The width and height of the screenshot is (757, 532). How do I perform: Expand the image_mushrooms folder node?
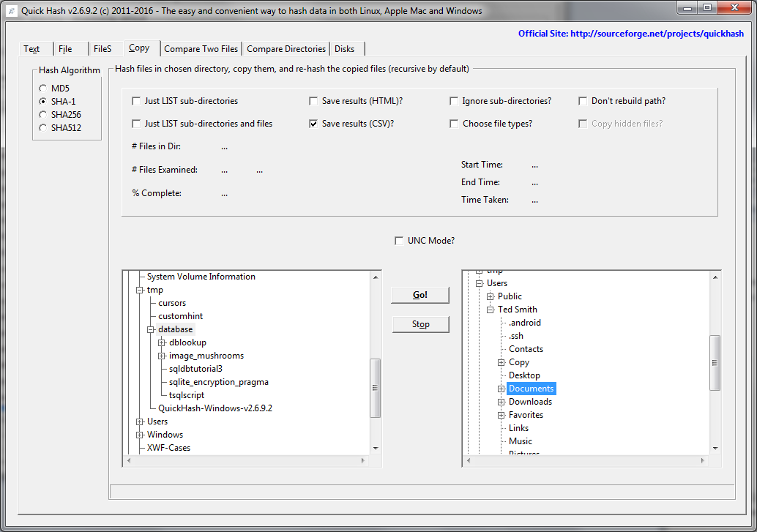(162, 356)
